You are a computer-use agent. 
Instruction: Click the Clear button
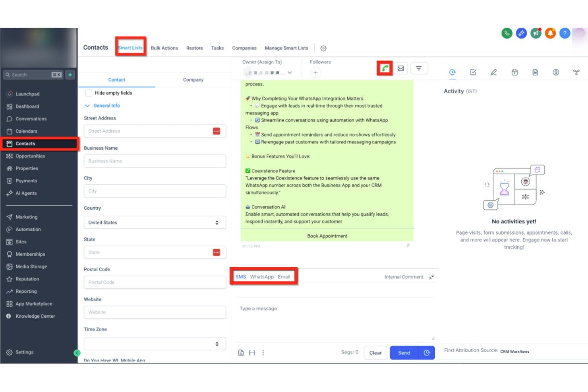[375, 353]
